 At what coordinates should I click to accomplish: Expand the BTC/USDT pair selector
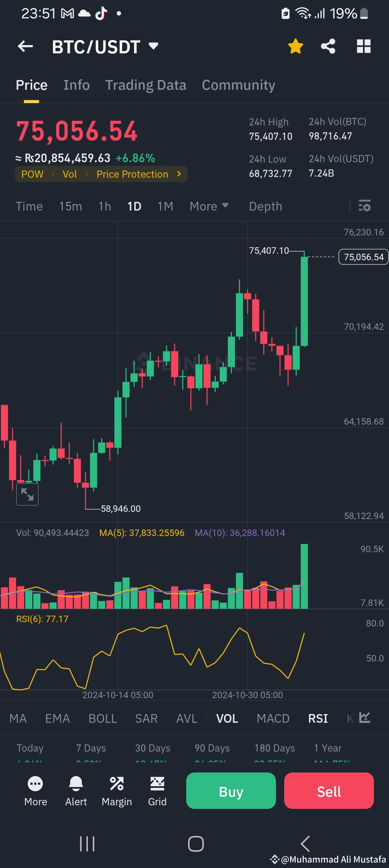click(x=153, y=46)
